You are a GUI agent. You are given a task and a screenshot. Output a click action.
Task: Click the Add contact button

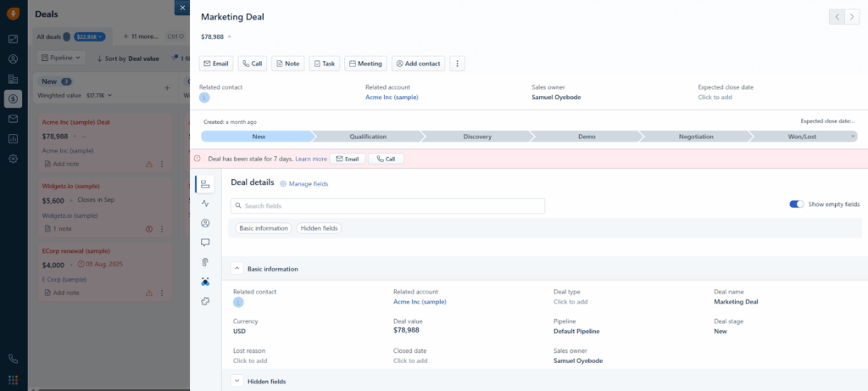(418, 64)
